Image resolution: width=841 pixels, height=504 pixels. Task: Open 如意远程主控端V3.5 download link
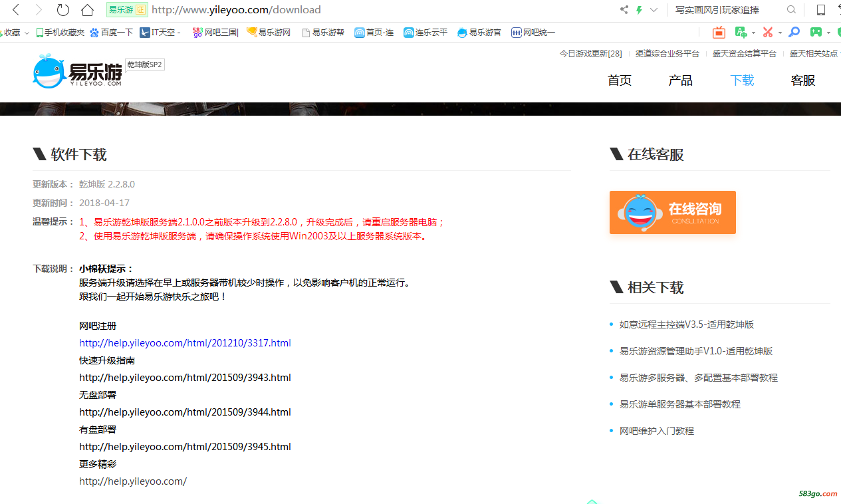687,324
